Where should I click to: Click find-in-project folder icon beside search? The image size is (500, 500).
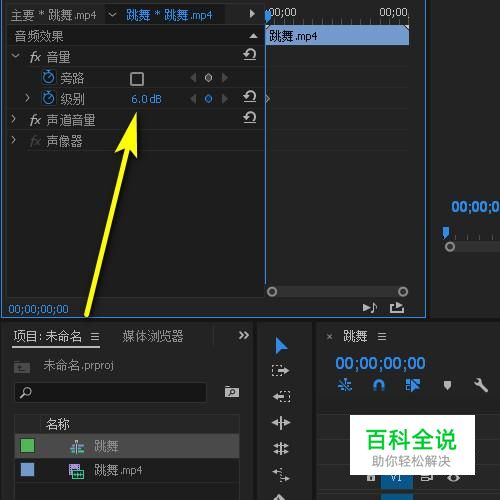tap(232, 392)
